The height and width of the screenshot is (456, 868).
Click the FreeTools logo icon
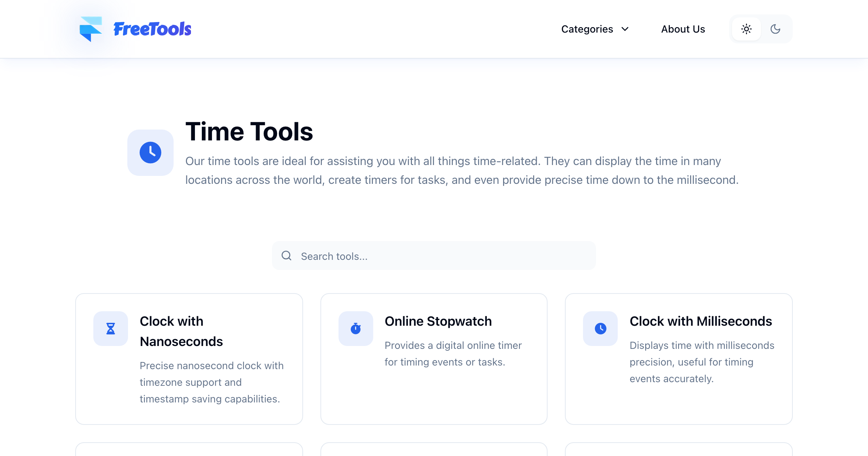click(x=90, y=29)
